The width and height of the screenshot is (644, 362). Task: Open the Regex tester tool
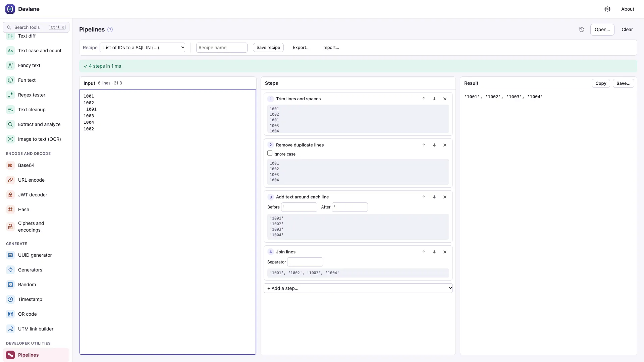pos(36,95)
